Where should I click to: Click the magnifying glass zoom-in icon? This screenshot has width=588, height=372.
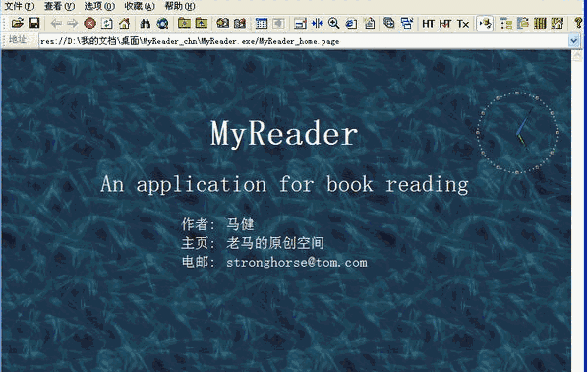click(333, 24)
